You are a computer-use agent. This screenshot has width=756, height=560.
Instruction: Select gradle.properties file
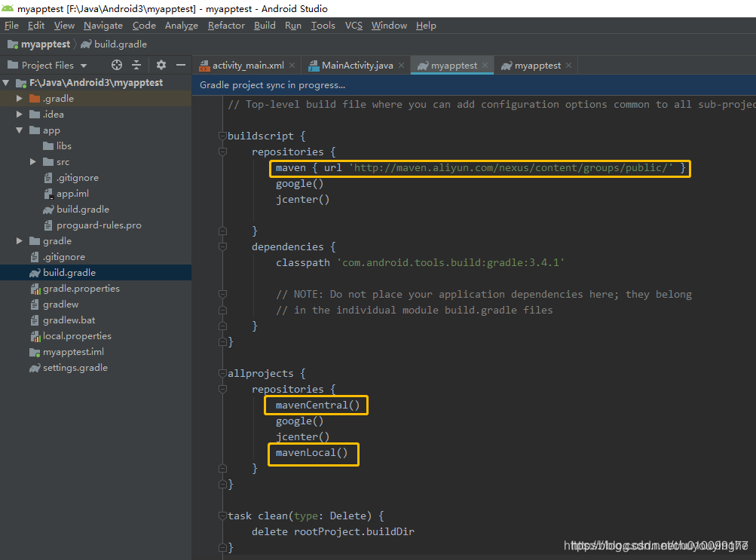click(x=75, y=289)
